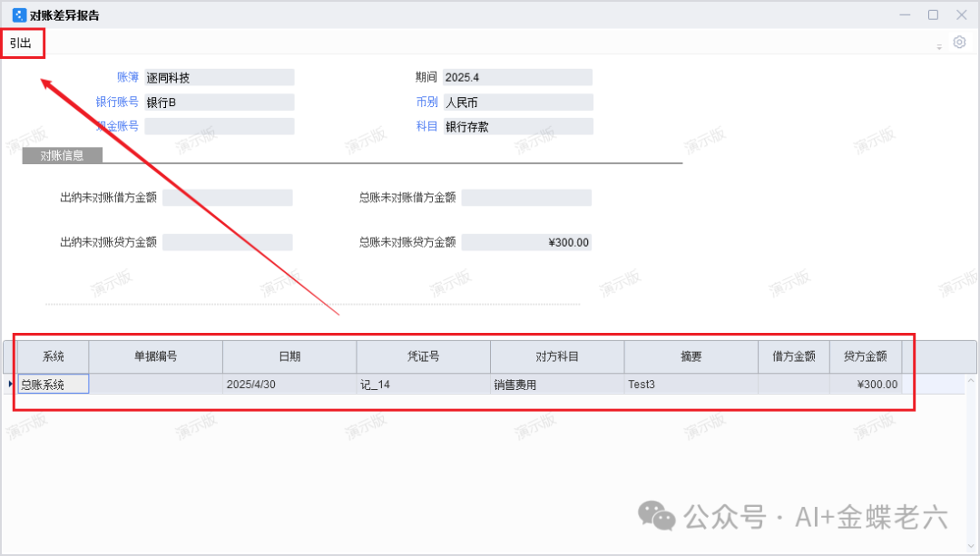Maximize the 对账差异报告 window
The height and width of the screenshot is (556, 980).
tap(933, 15)
